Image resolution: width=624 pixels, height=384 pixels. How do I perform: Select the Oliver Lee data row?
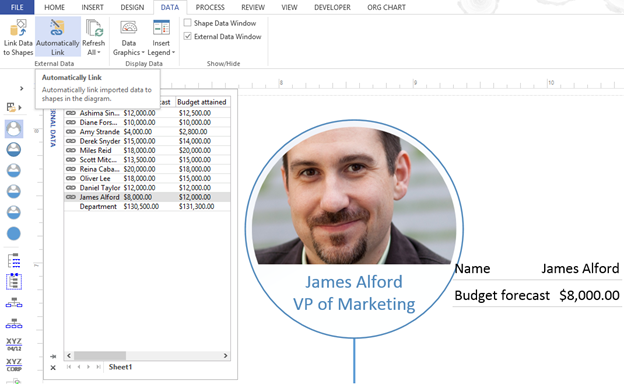point(147,178)
